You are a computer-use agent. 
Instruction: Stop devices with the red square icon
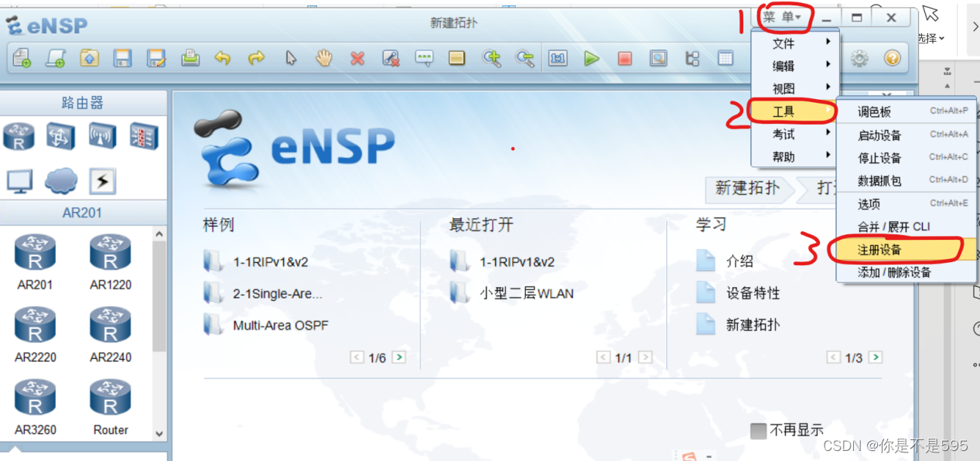click(x=625, y=58)
